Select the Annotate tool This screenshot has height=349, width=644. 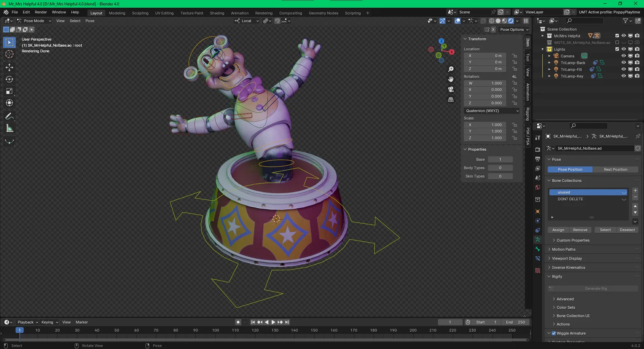9,116
